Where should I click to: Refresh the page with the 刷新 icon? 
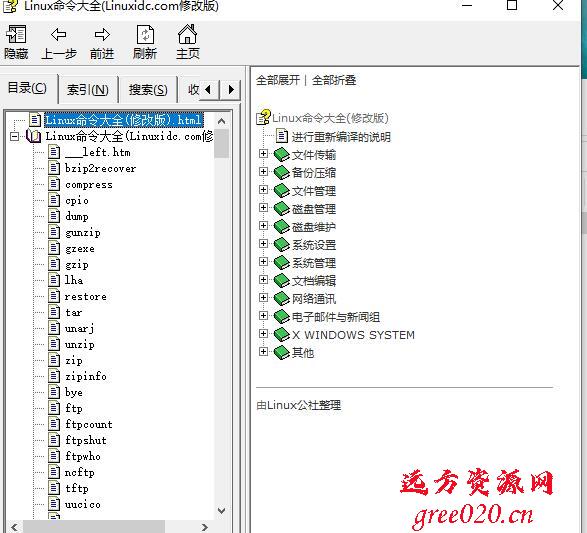coord(145,35)
